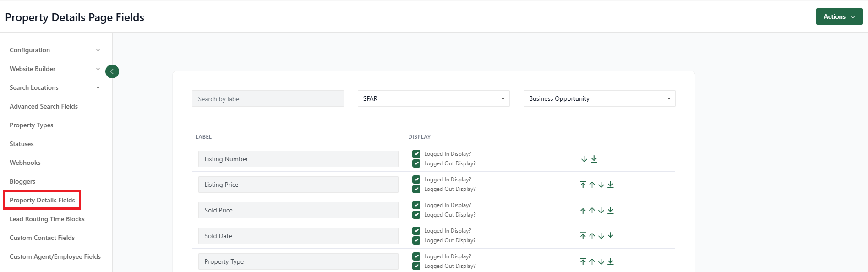The width and height of the screenshot is (868, 272).
Task: Move Listing Price to the top
Action: click(x=583, y=185)
